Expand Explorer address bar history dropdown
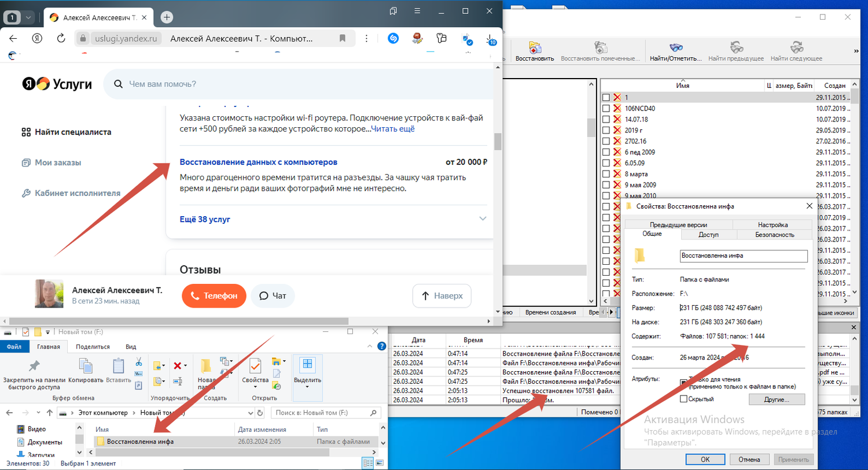 click(x=251, y=413)
